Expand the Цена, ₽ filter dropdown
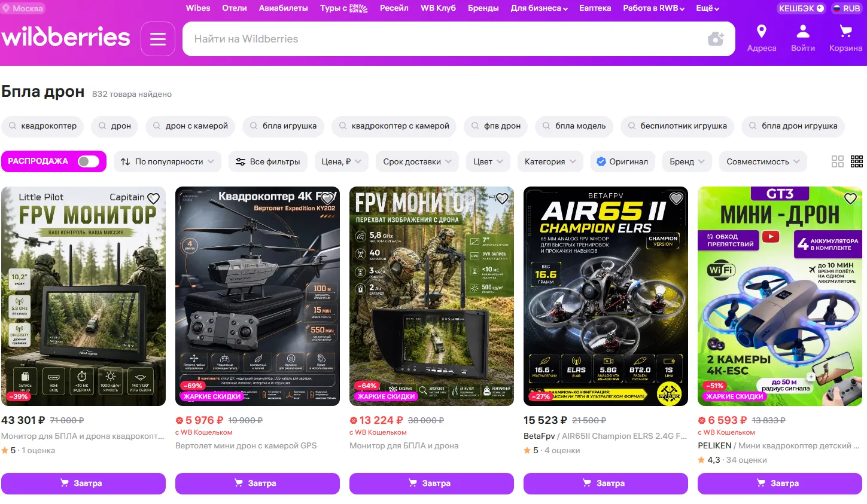This screenshot has width=867, height=504. point(341,161)
